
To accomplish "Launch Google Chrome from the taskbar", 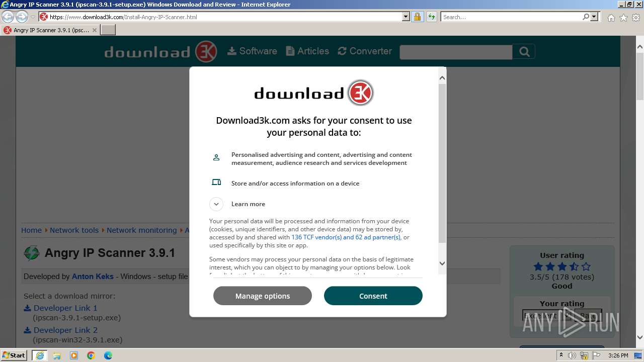I will coord(91,355).
